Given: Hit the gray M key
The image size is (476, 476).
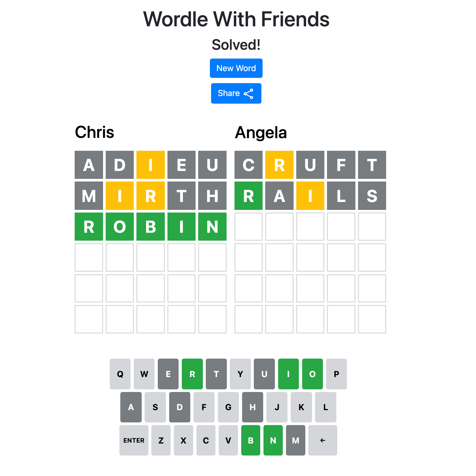Looking at the screenshot, I should pyautogui.click(x=296, y=440).
